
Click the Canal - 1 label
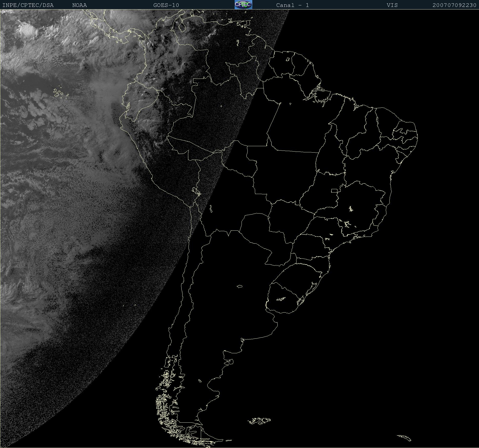[293, 5]
